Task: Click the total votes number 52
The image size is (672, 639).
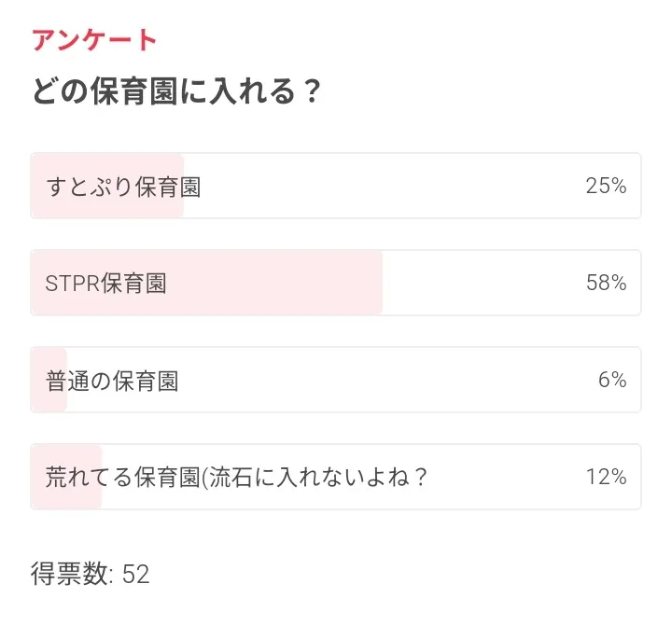Action: coord(136,574)
